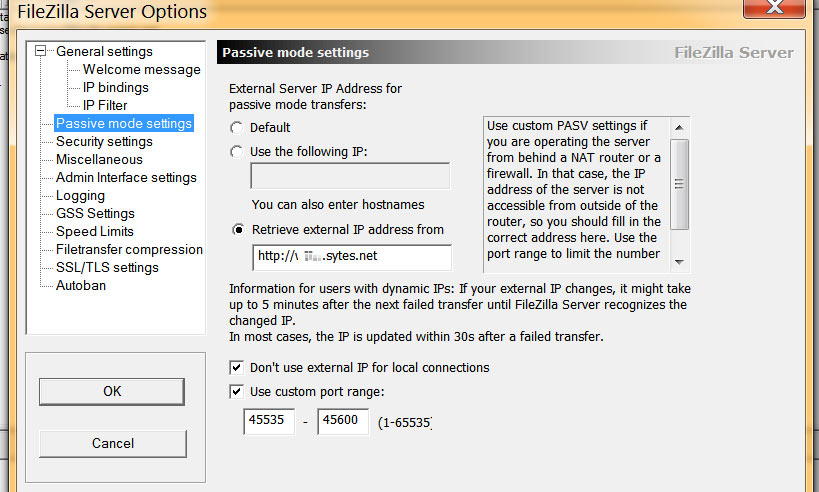The width and height of the screenshot is (819, 492).
Task: Select Autoban in settings tree
Action: tap(81, 286)
